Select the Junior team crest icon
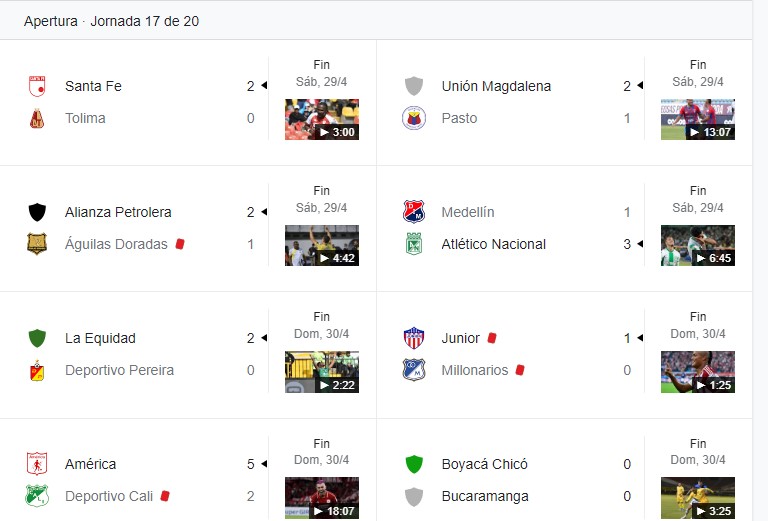Screen dimensions: 768x521 coord(414,338)
